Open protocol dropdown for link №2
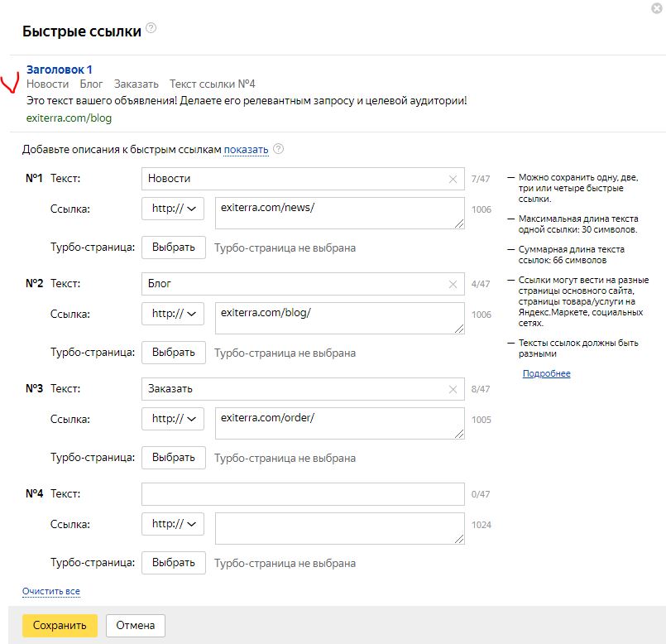This screenshot has width=666, height=644. [x=173, y=315]
